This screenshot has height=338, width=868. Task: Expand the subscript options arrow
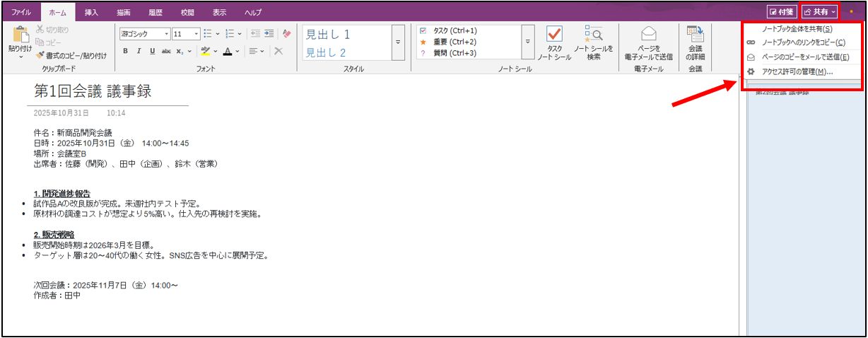(x=189, y=51)
